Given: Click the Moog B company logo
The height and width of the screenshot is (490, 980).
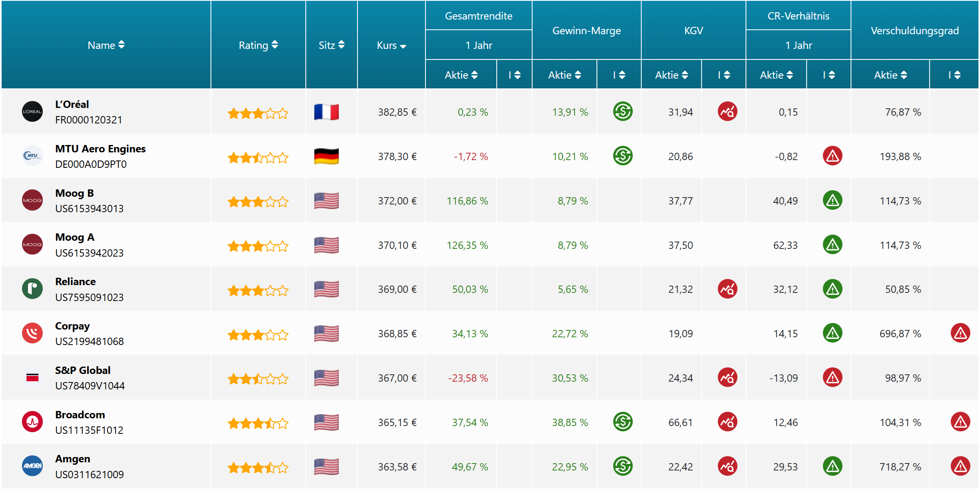Looking at the screenshot, I should pos(32,200).
